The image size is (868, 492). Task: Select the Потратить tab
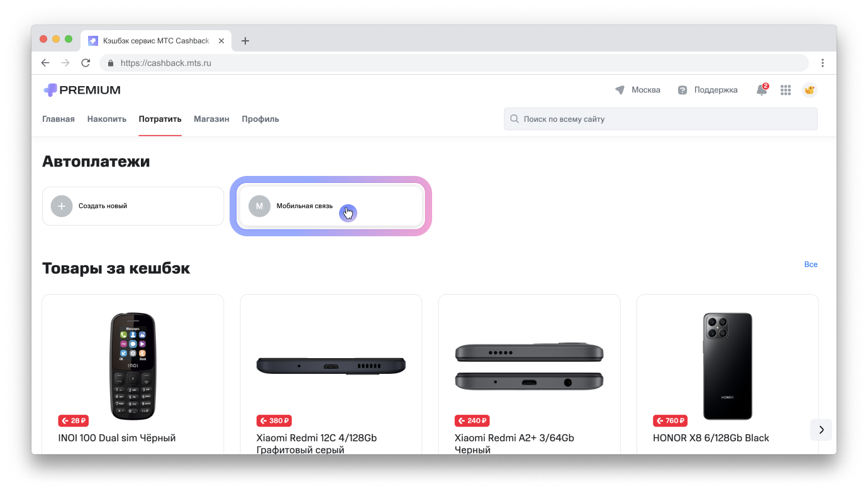pyautogui.click(x=160, y=119)
